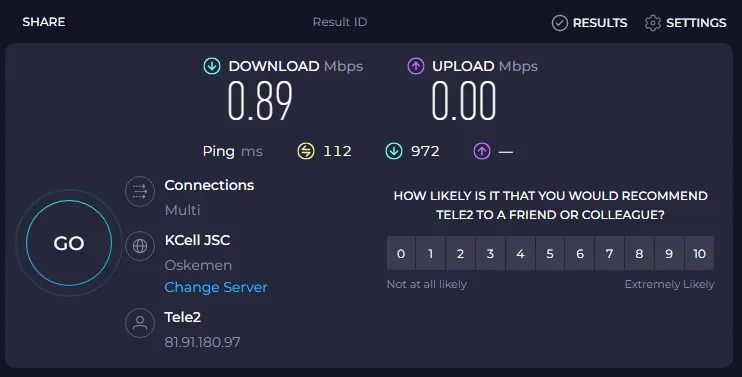742x377 pixels.
Task: Select rating 0 in recommendation survey
Action: click(401, 254)
